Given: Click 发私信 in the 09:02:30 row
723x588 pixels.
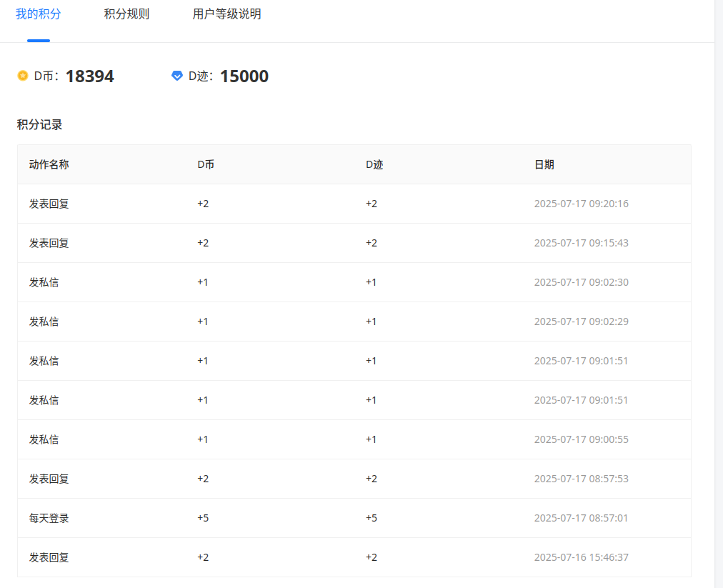Looking at the screenshot, I should (x=44, y=282).
